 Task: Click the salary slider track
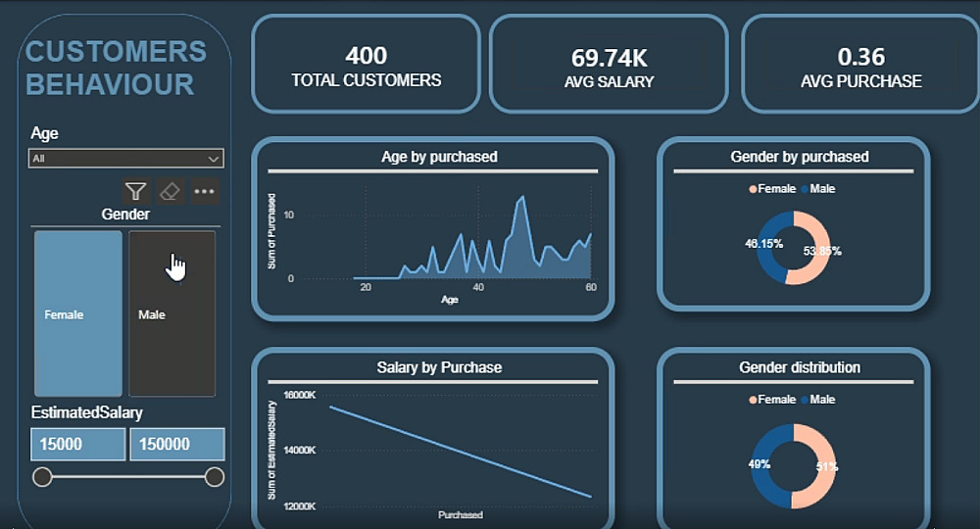128,477
